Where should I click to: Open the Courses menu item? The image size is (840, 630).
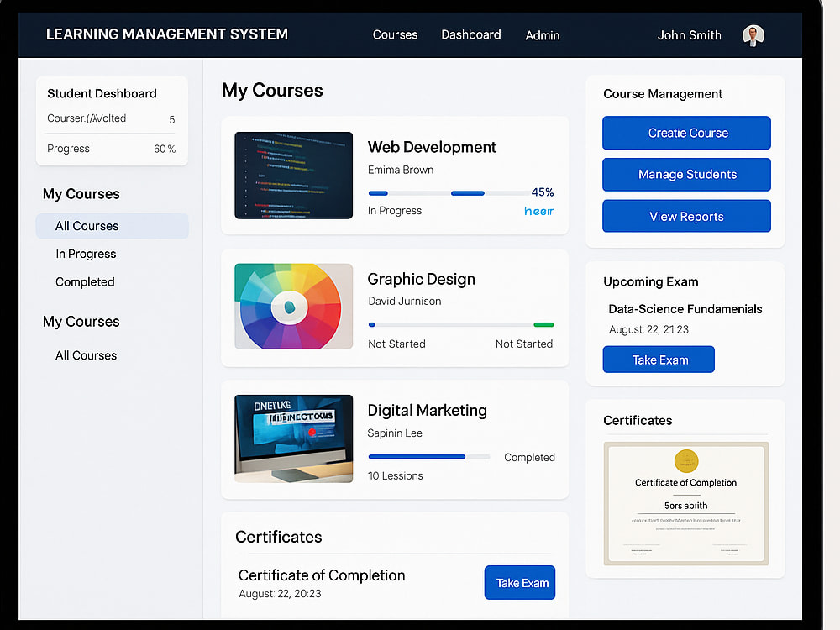[395, 34]
